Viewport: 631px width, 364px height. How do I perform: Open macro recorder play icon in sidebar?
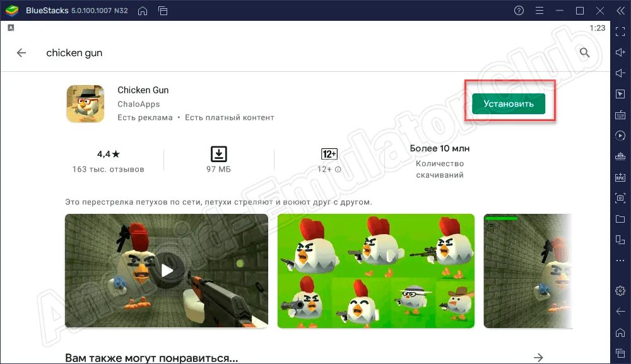point(620,136)
